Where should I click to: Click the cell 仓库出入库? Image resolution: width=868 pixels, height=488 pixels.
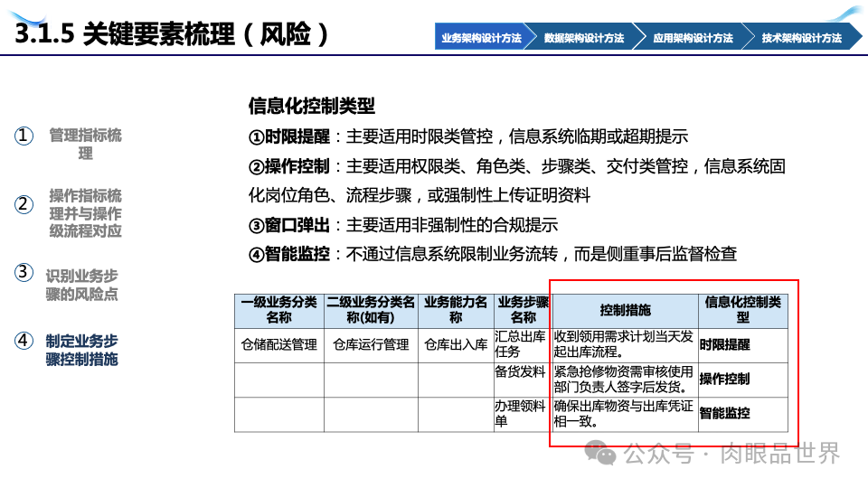(456, 344)
